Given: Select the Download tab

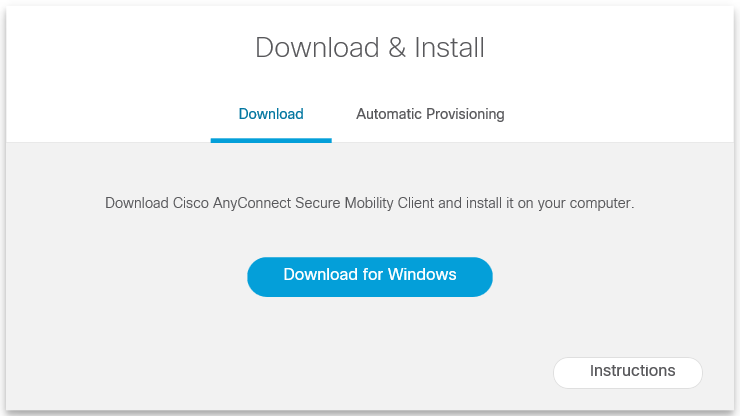Looking at the screenshot, I should click(271, 114).
